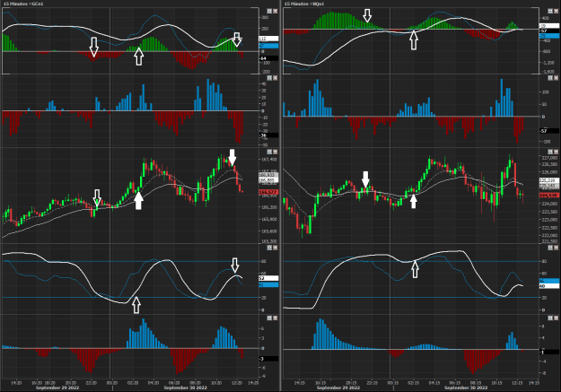Click the 227,000 price scale label in NQn1 chart

[x=550, y=158]
